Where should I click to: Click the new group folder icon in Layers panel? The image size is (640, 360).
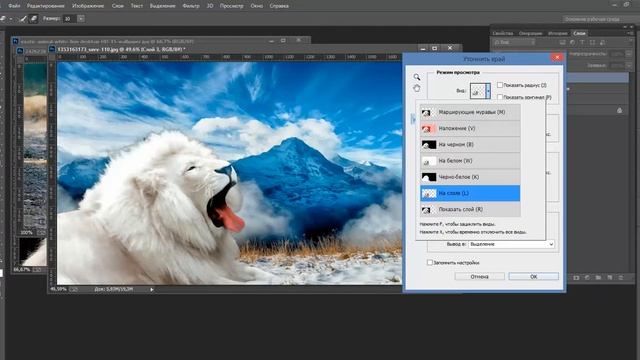[x=598, y=278]
